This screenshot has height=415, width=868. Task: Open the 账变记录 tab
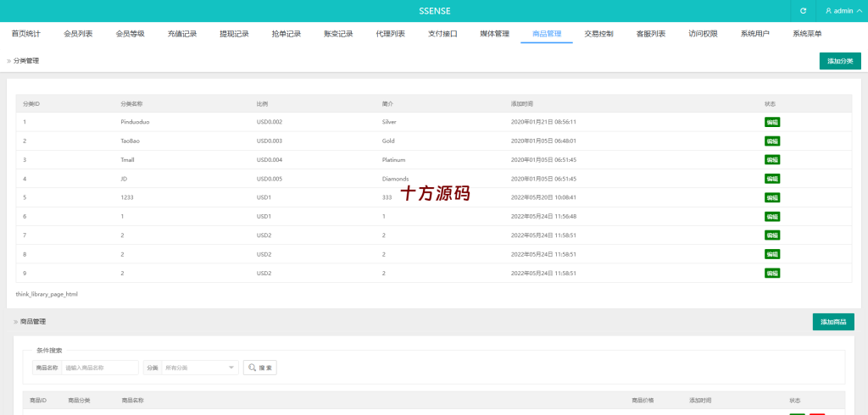click(x=338, y=34)
